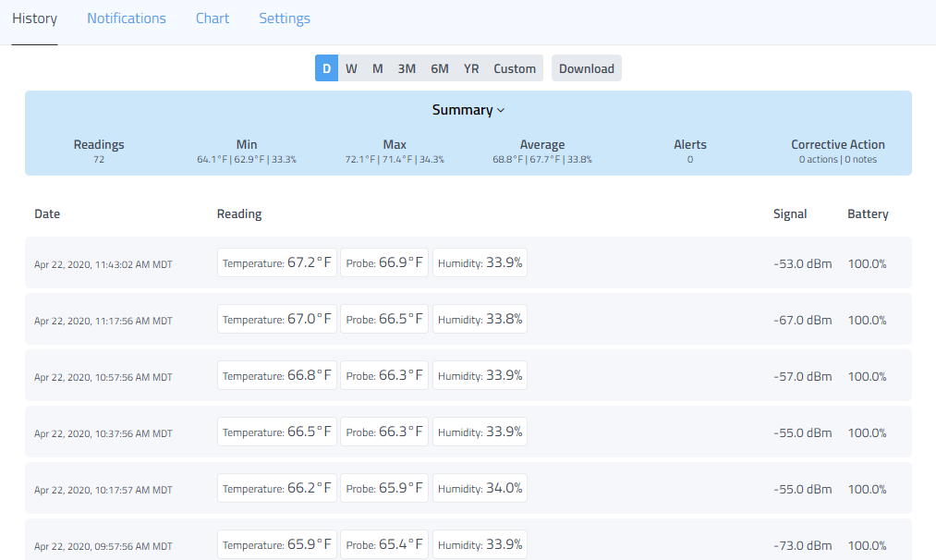Go to the Settings tab

[x=285, y=18]
